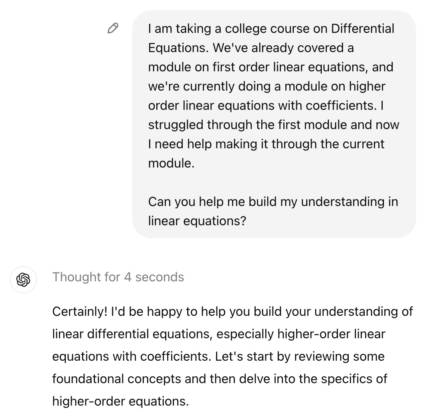Viewport: 424px width, 420px height.
Task: Click the word "seconds" in the thought label
Action: coord(160,277)
